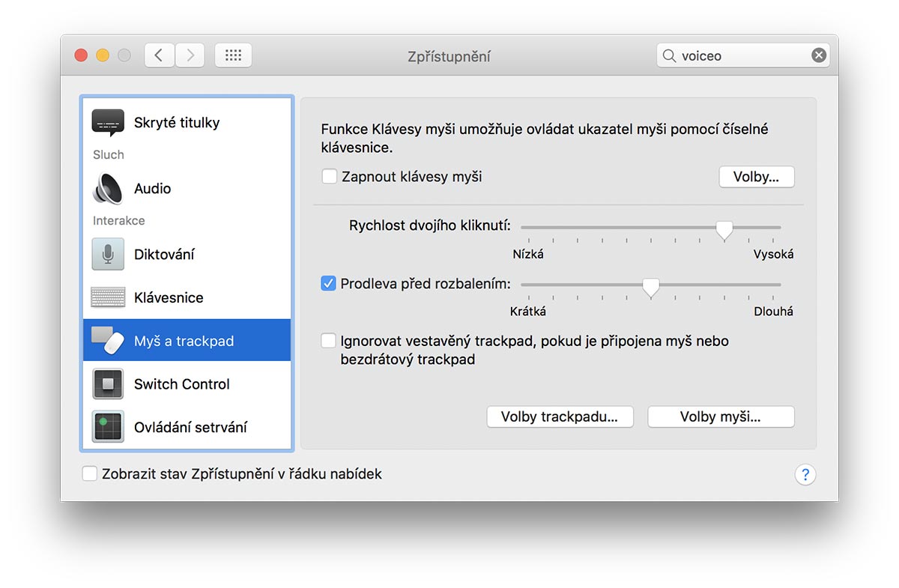Select the Audio speaker icon
This screenshot has width=899, height=588.
tap(108, 189)
